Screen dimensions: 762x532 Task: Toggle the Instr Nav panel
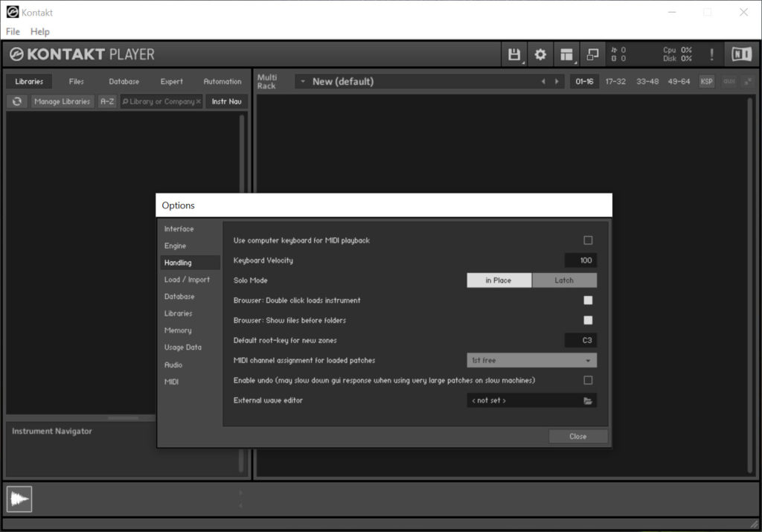226,101
